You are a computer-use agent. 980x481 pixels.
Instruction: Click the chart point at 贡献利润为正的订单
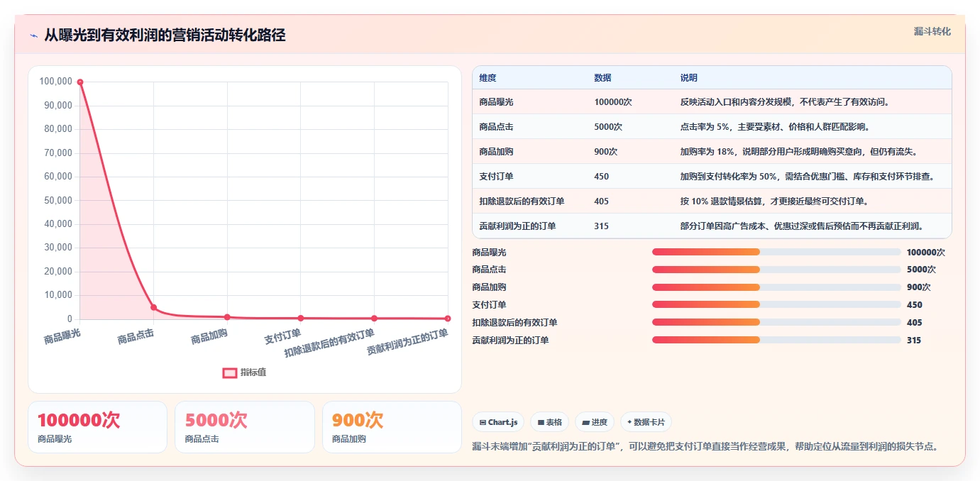pyautogui.click(x=448, y=319)
